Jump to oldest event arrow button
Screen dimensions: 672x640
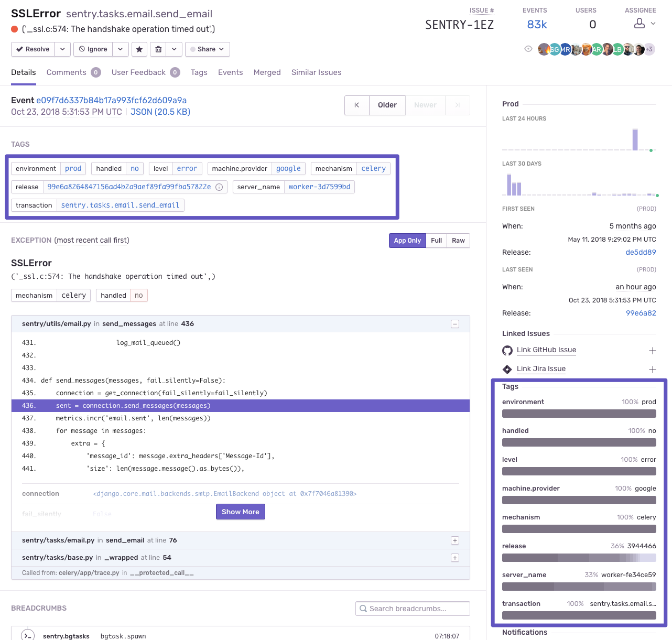pos(356,105)
